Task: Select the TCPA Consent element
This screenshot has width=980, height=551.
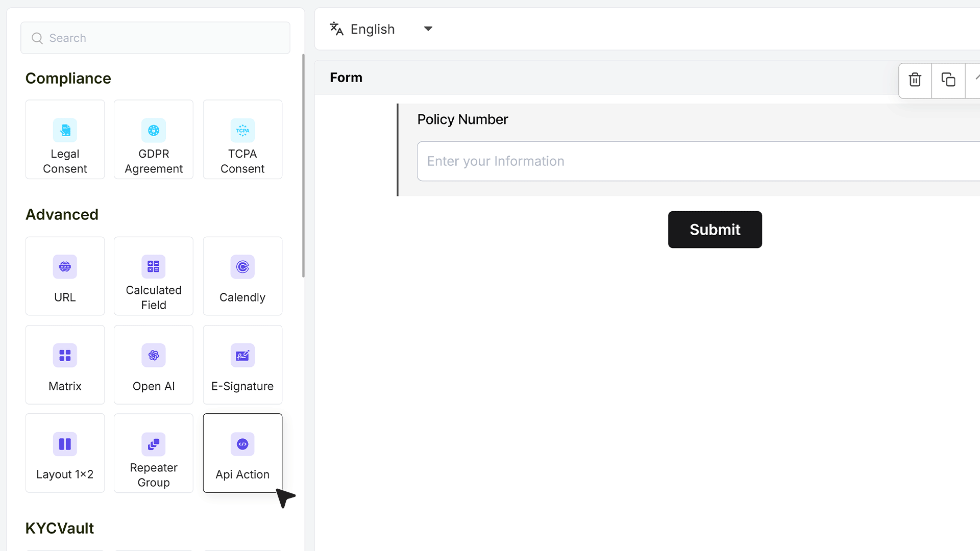Action: click(242, 139)
